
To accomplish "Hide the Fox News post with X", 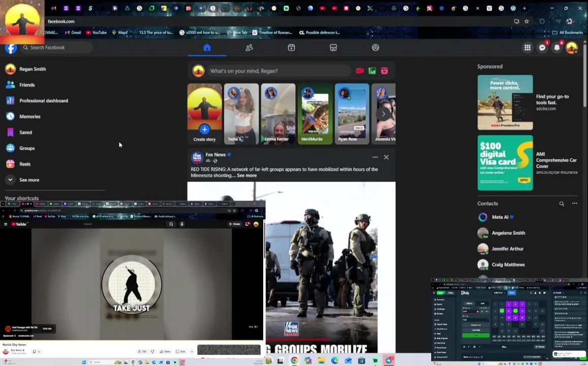I will (386, 157).
